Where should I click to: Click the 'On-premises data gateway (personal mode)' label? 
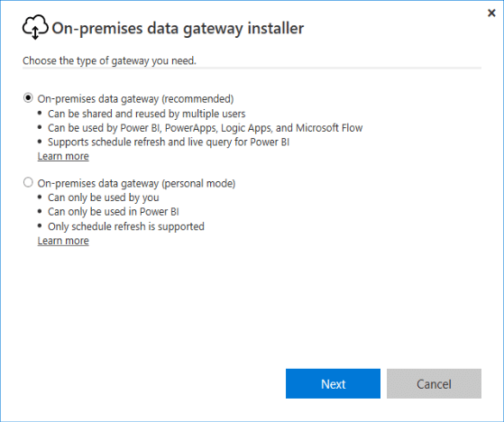[x=137, y=183]
